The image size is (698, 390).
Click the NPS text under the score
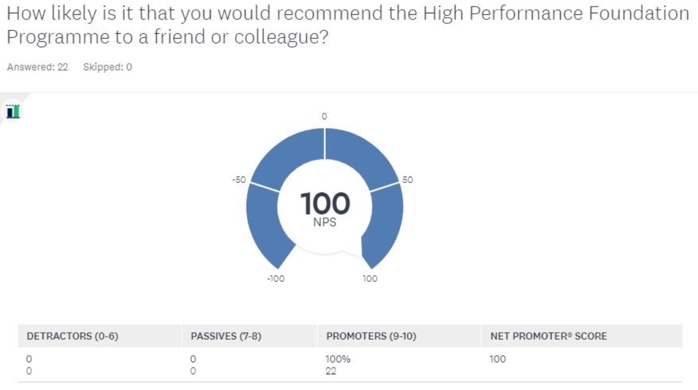pyautogui.click(x=325, y=222)
